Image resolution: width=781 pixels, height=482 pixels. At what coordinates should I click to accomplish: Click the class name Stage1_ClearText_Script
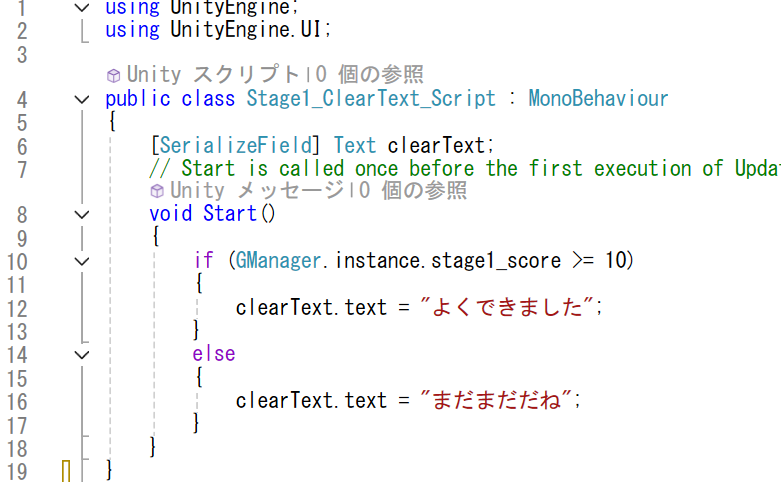pyautogui.click(x=371, y=99)
